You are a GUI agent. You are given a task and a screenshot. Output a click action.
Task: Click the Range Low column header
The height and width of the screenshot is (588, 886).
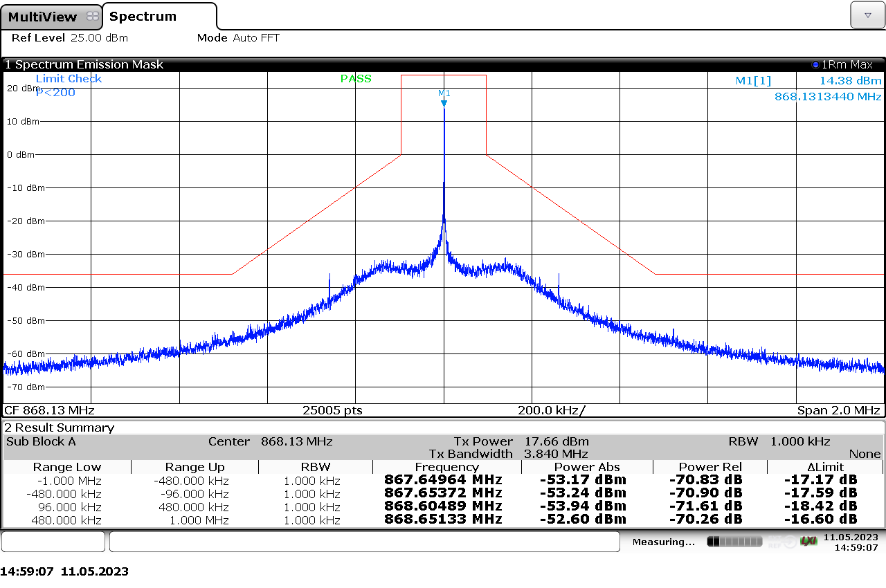(67, 468)
